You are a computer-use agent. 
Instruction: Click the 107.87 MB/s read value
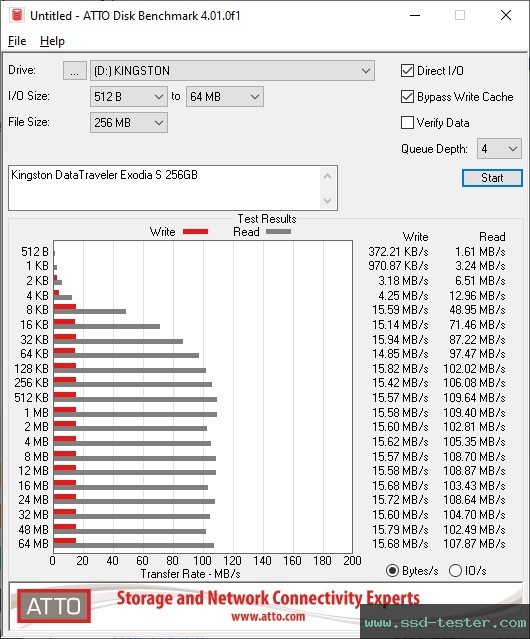[x=475, y=544]
